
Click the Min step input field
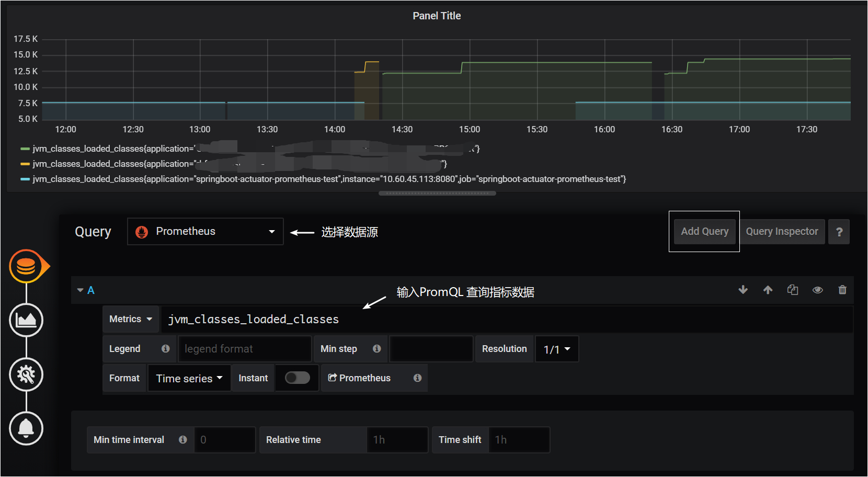[x=431, y=349]
